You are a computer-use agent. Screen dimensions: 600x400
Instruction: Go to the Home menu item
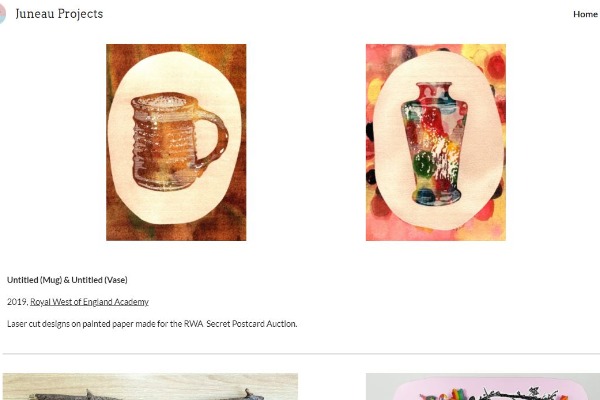click(585, 14)
